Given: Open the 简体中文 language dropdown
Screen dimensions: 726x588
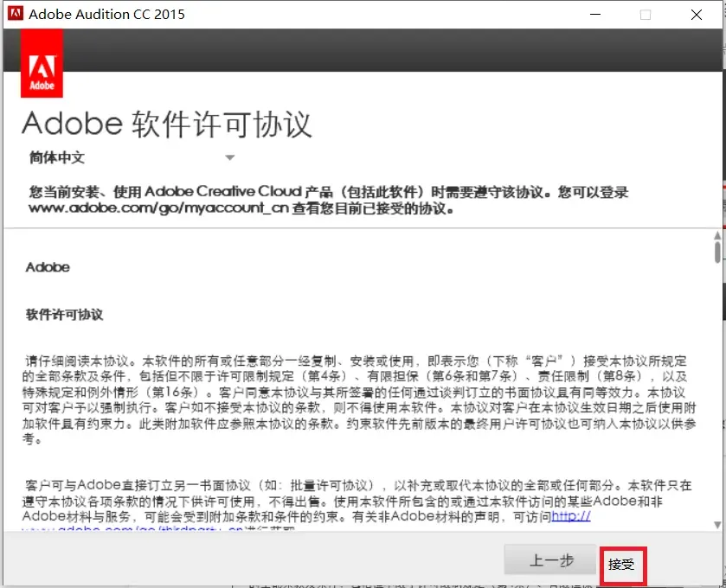Looking at the screenshot, I should [132, 157].
